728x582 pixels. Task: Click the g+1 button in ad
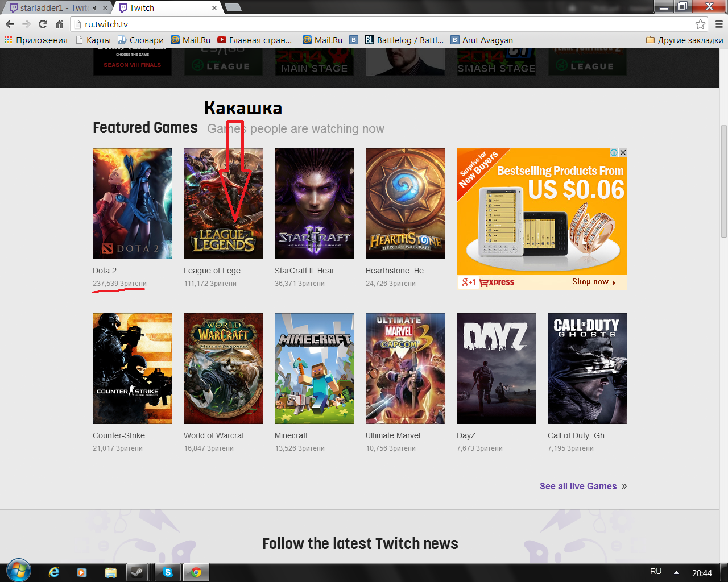(x=469, y=282)
